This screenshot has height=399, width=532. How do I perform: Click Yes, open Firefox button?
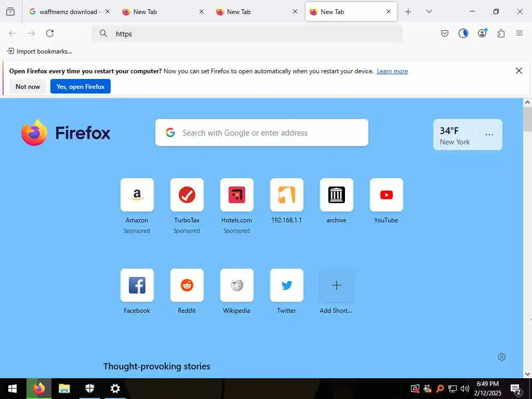[81, 87]
